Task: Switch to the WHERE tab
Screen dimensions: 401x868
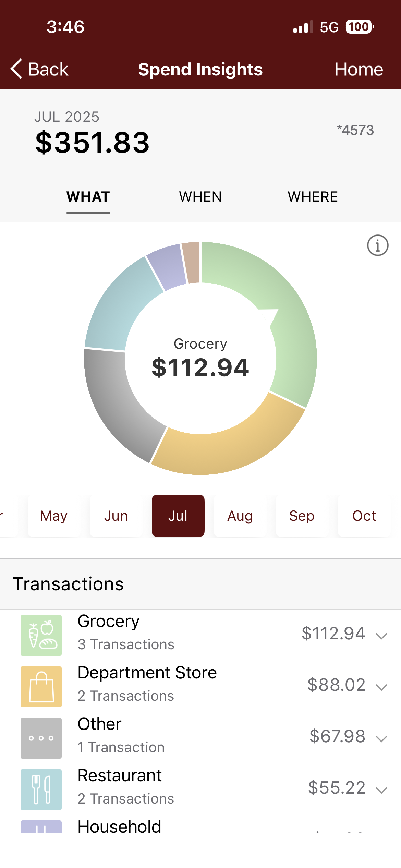Action: coord(313,197)
